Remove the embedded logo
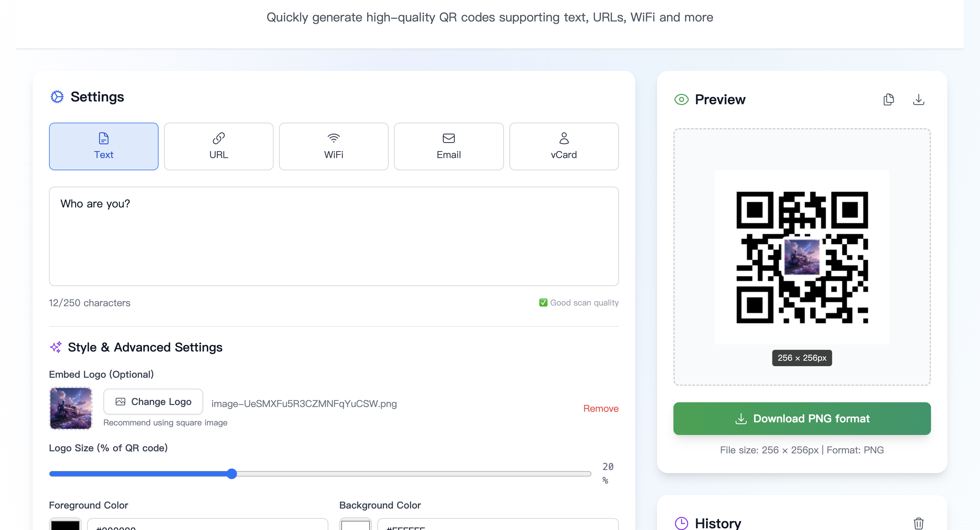The width and height of the screenshot is (980, 530). click(x=600, y=408)
